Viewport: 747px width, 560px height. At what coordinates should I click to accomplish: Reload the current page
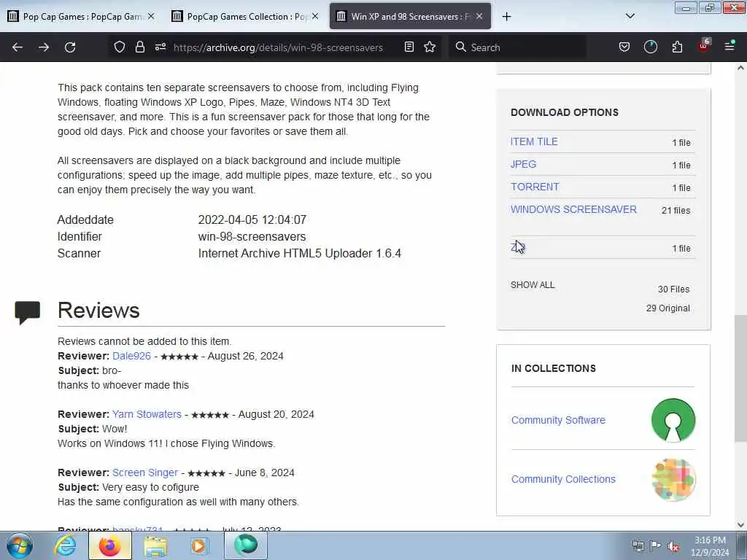click(70, 47)
